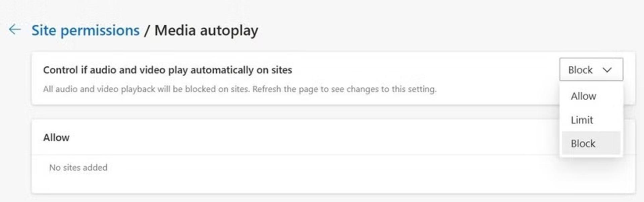This screenshot has height=202, width=644.
Task: Click the word 'autoplay' in the page title
Action: [229, 31]
